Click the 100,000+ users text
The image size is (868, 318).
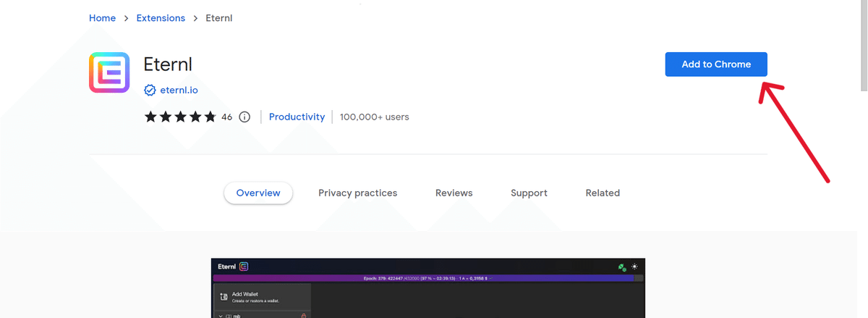pos(374,117)
